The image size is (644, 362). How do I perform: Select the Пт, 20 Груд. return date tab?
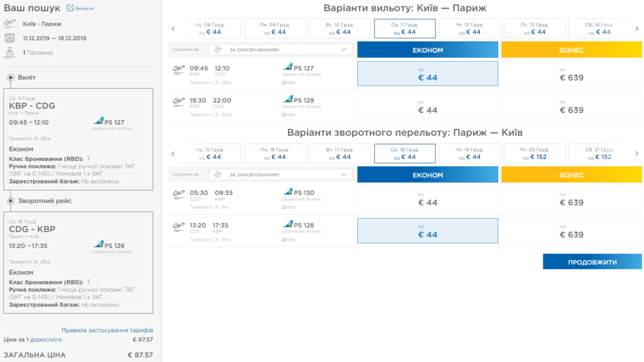tap(535, 153)
